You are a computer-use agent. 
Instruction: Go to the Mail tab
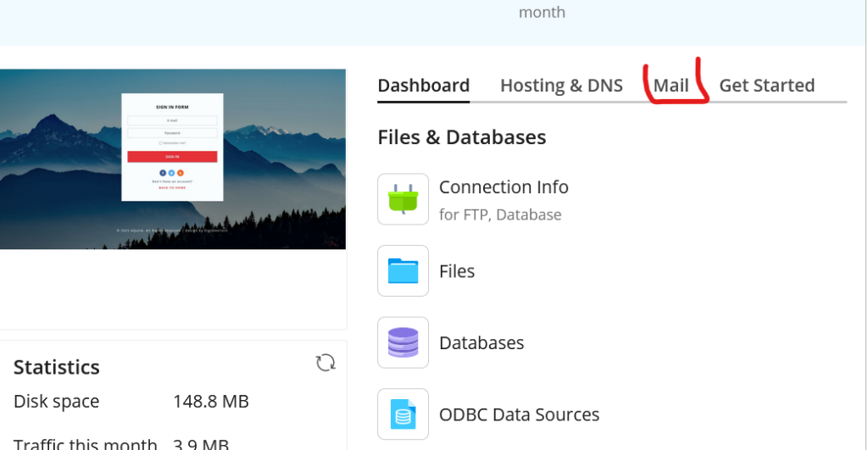coord(670,86)
